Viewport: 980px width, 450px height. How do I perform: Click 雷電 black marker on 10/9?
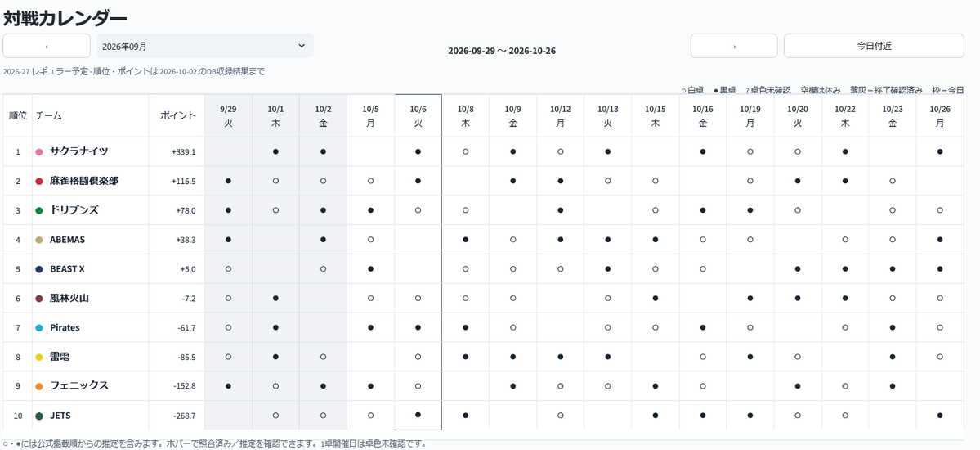click(513, 357)
